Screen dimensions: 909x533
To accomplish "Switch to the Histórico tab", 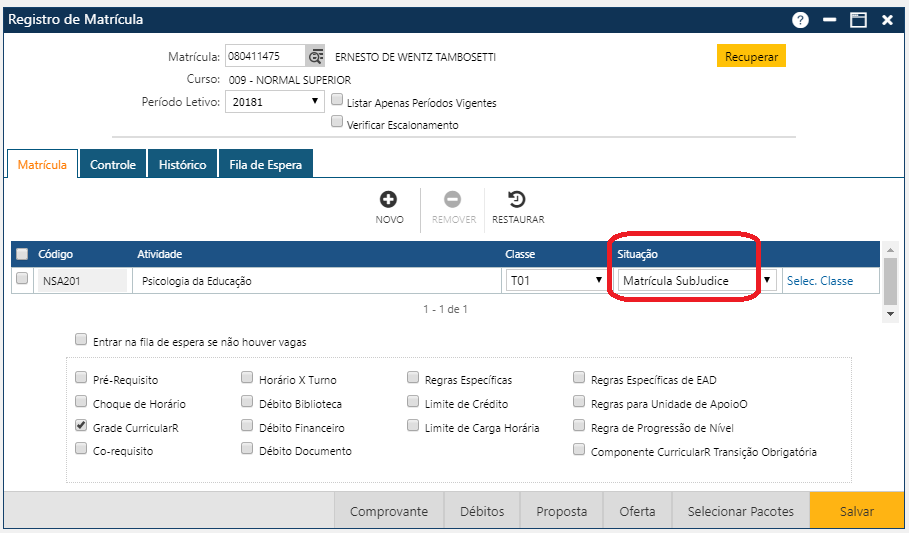I will [x=182, y=164].
